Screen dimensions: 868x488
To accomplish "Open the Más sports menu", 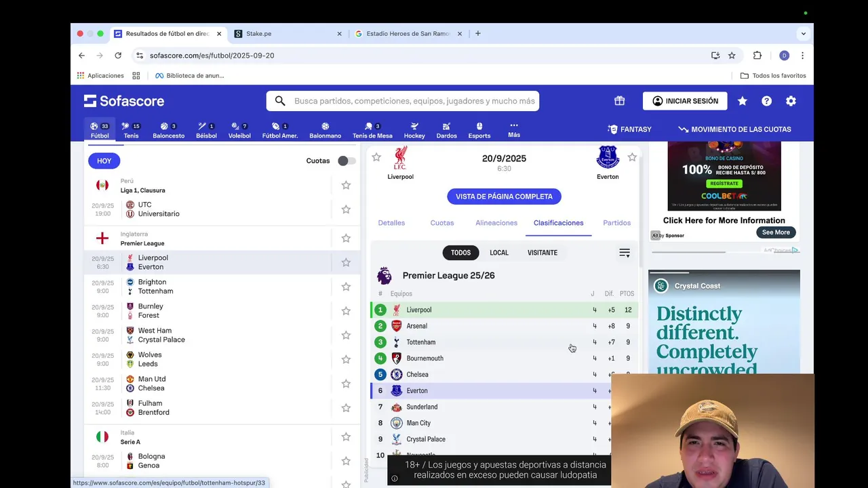I will [514, 129].
